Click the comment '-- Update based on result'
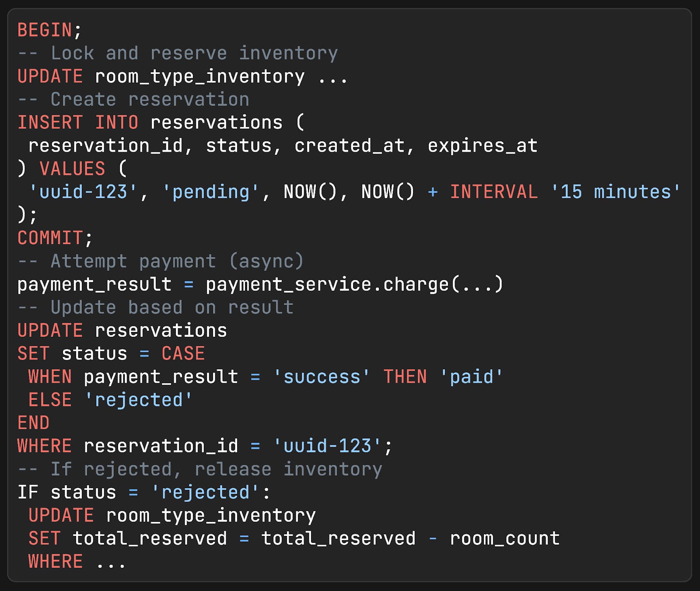Image resolution: width=700 pixels, height=591 pixels. tap(155, 308)
